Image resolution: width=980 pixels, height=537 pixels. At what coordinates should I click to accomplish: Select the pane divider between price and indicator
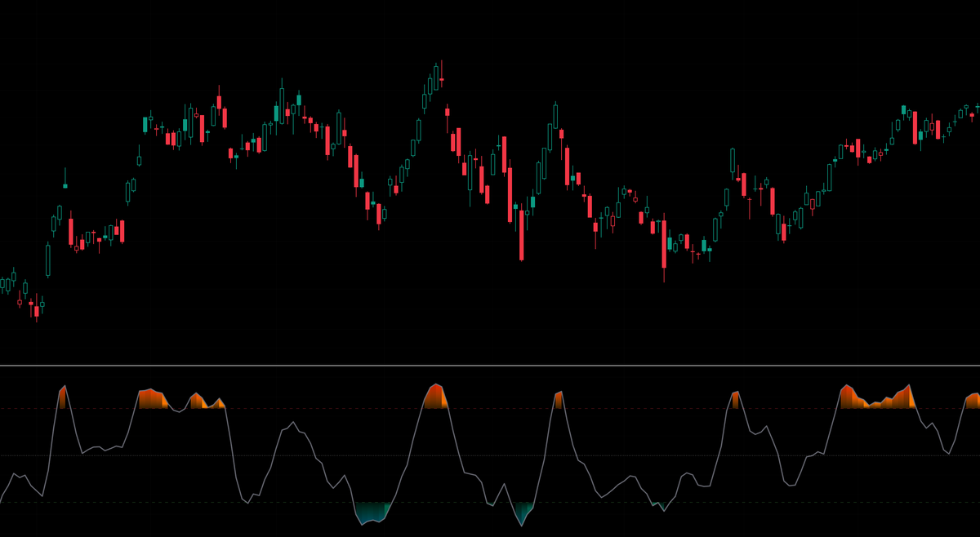(490, 365)
